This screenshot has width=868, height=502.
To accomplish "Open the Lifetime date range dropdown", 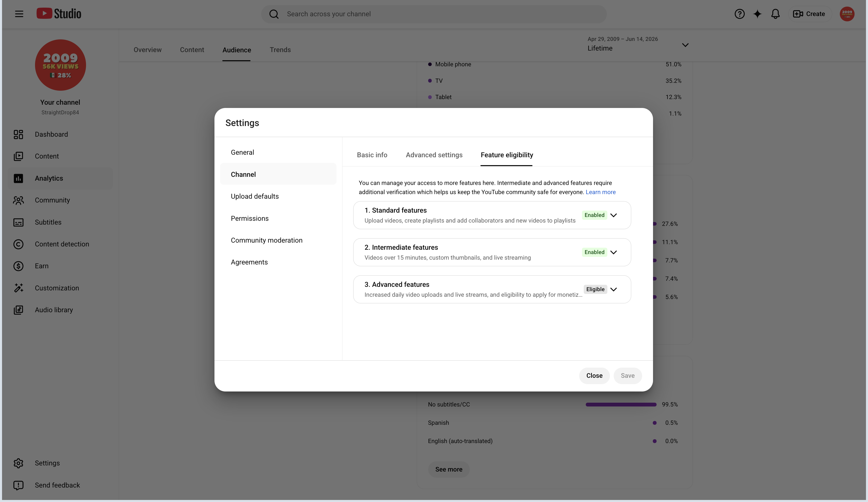I will click(638, 44).
